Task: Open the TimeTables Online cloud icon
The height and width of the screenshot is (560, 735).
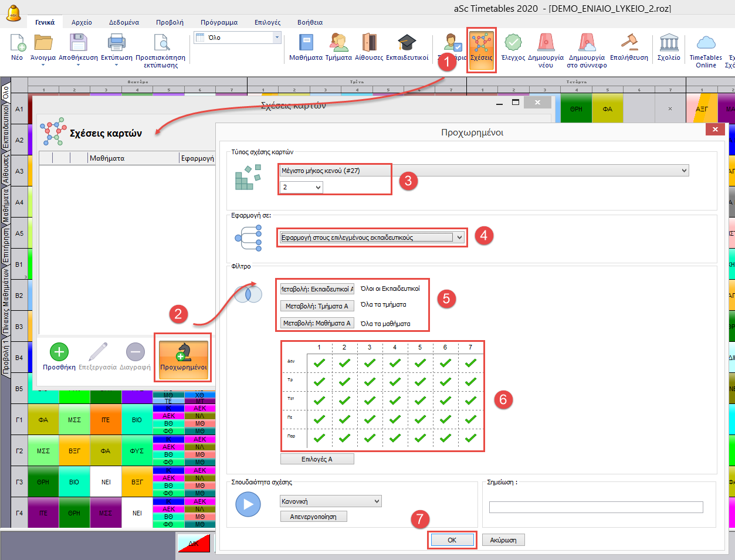Action: click(x=706, y=44)
